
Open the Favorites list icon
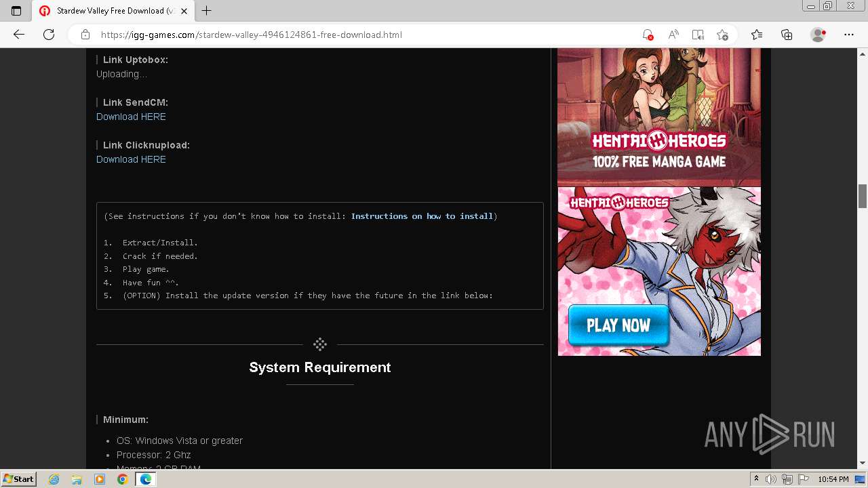click(x=757, y=35)
